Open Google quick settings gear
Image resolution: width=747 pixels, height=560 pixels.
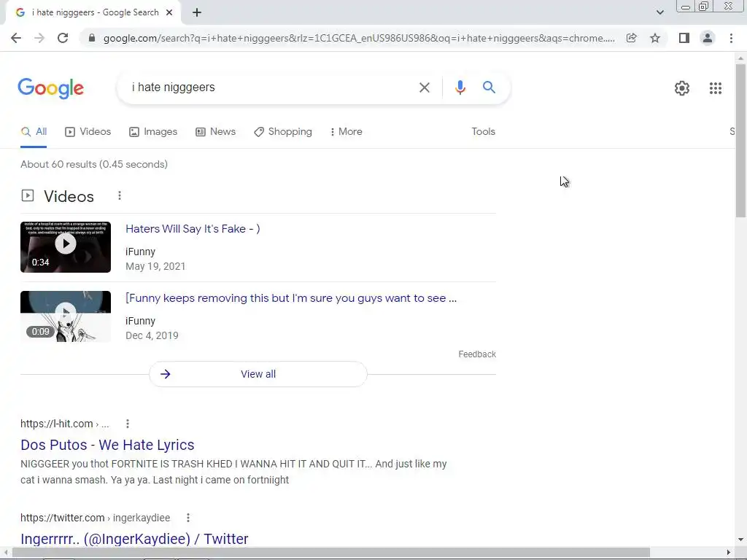point(682,88)
